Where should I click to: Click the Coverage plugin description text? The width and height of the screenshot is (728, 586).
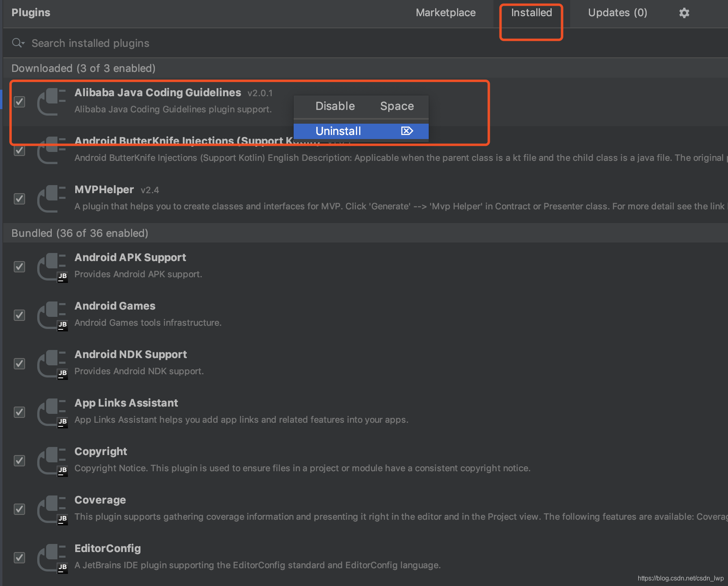[x=401, y=517]
